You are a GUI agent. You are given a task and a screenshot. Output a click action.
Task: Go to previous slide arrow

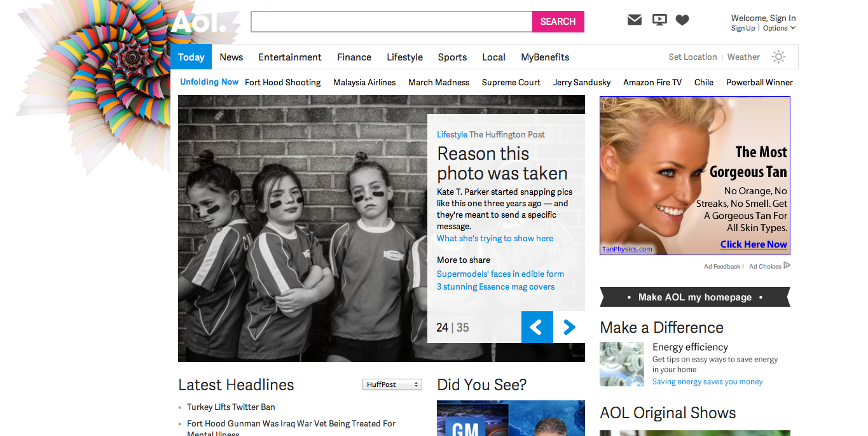(x=537, y=327)
